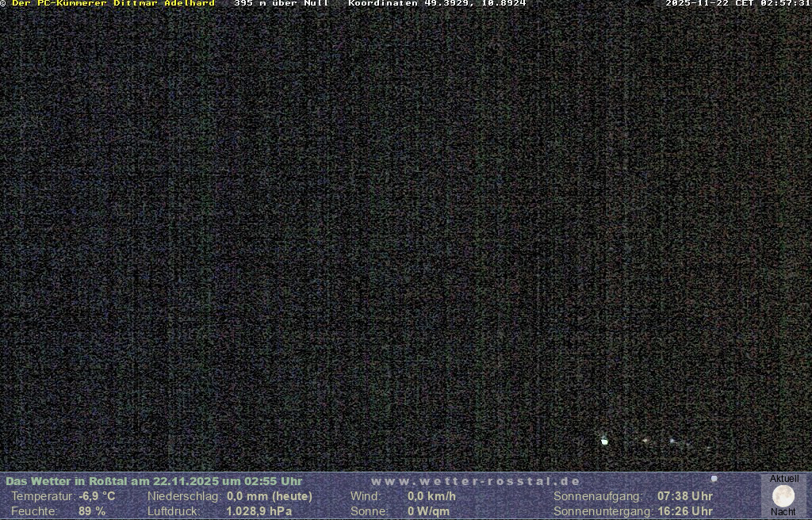Click the small white dot indicator icon
Image resolution: width=812 pixels, height=520 pixels.
[x=714, y=479]
